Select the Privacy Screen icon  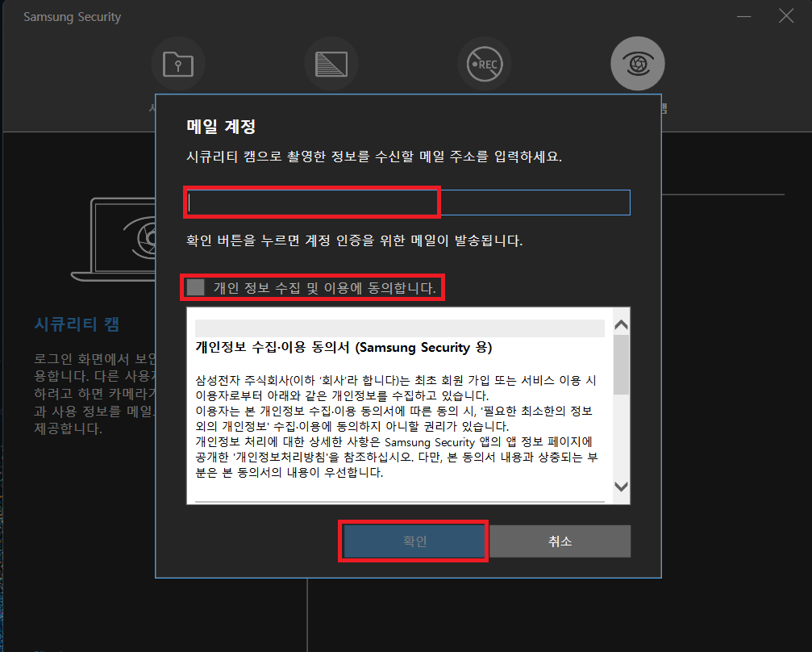[331, 64]
